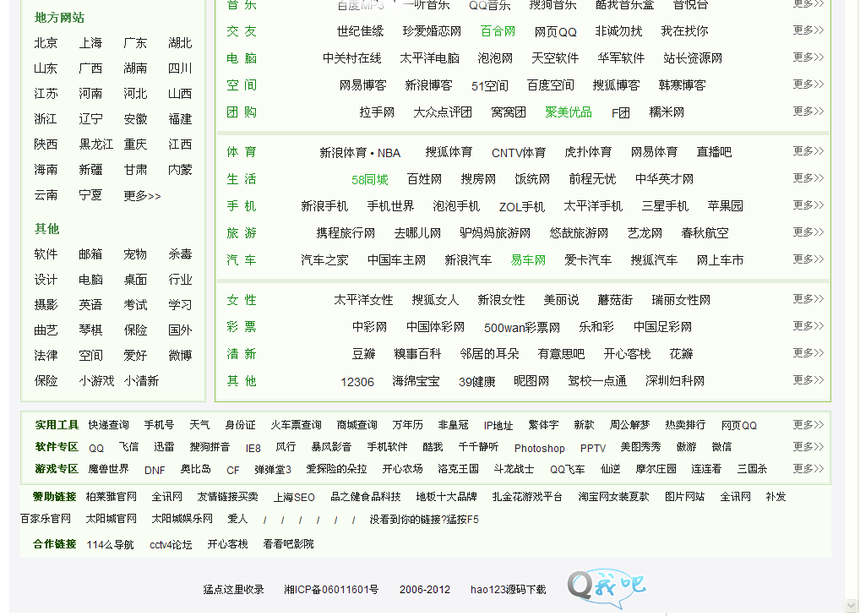Expand 更多>> in the 实用工具 row

point(808,424)
